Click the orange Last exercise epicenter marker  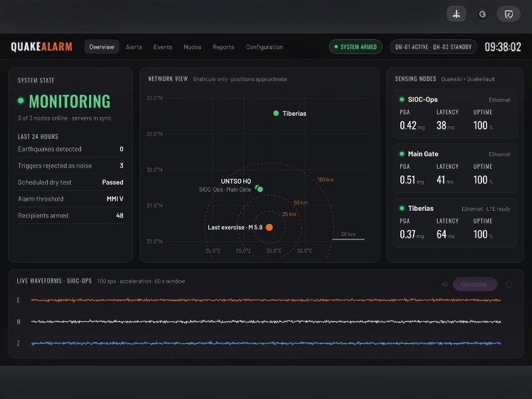[x=269, y=227]
